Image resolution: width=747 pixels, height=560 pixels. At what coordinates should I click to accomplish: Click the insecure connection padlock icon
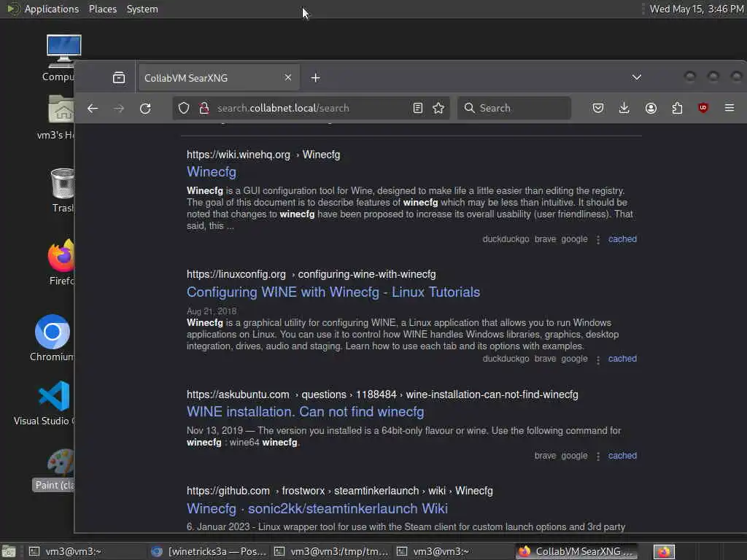204,108
